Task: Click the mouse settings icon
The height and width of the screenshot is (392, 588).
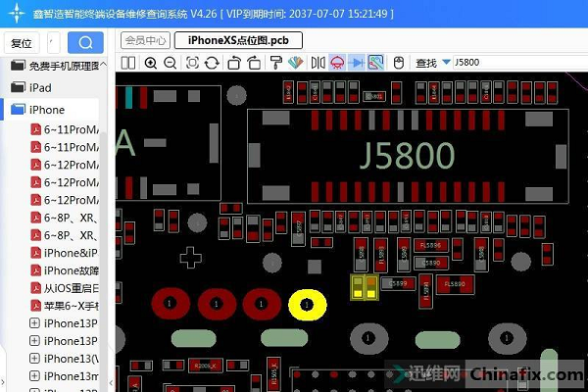Action: click(399, 63)
